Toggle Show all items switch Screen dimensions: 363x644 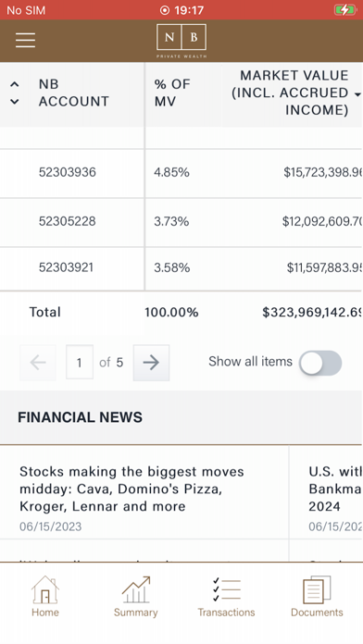pyautogui.click(x=320, y=363)
